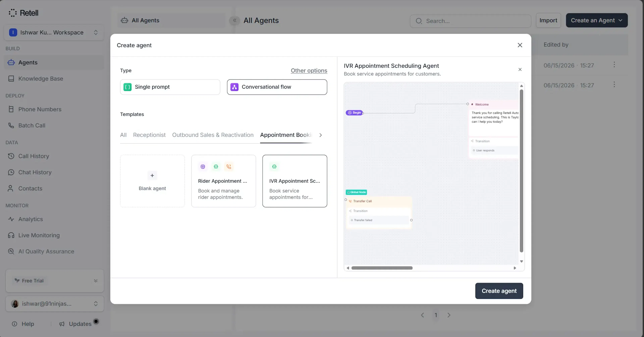Click the preview vertical scrollbar
644x337 pixels.
click(522, 171)
